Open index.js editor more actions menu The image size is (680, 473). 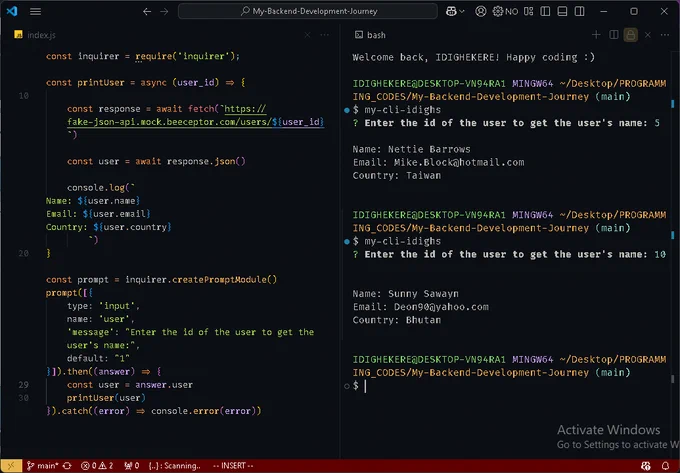pos(324,35)
